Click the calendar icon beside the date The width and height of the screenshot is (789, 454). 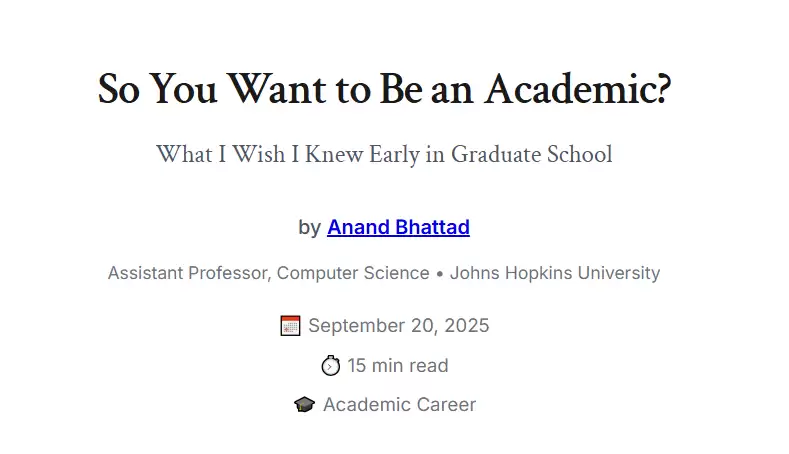(x=290, y=325)
